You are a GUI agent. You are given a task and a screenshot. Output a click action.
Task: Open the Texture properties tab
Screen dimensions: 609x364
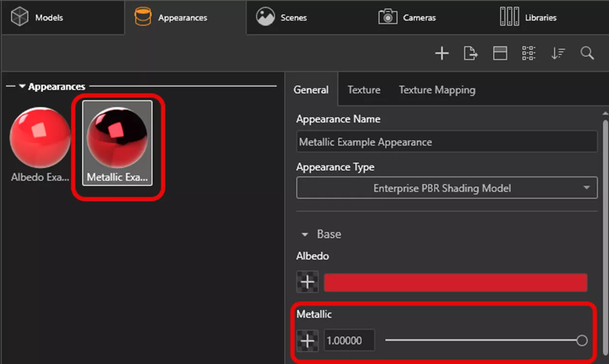tap(364, 90)
